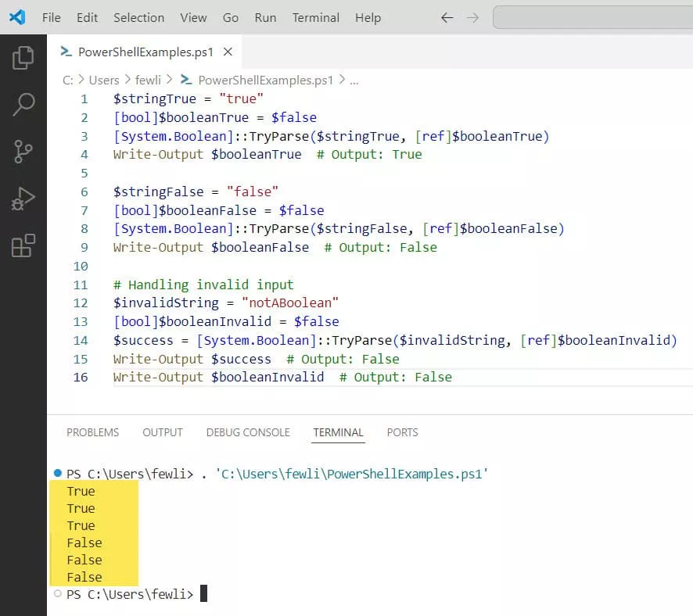Open the Terminal menu
Viewport: 693px width, 616px height.
click(x=315, y=17)
